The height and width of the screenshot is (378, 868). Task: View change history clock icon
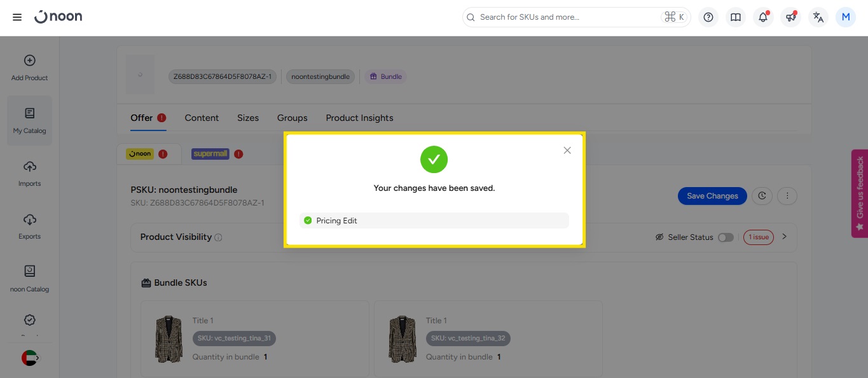click(762, 196)
